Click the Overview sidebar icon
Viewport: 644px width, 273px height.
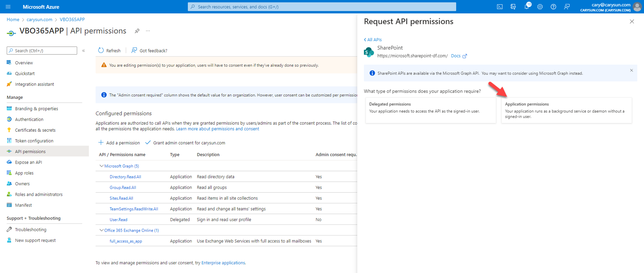pos(9,63)
